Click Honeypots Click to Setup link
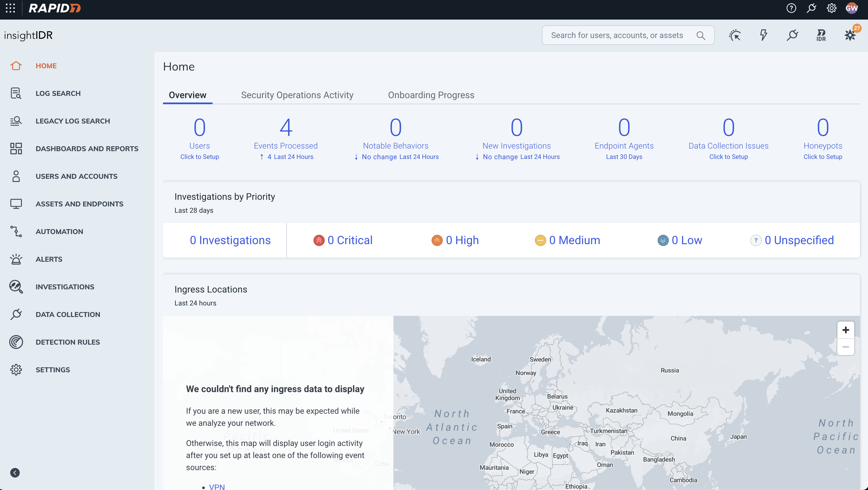The height and width of the screenshot is (490, 868). pos(822,157)
